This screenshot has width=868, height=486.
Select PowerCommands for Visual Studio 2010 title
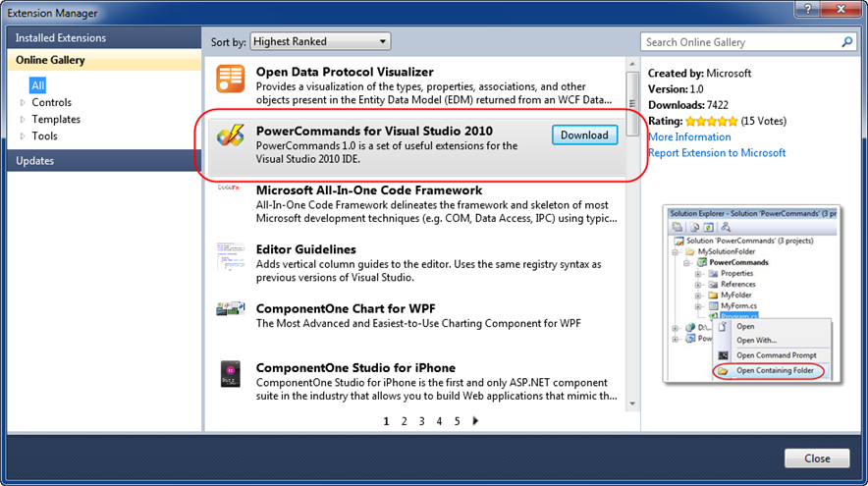pos(374,132)
